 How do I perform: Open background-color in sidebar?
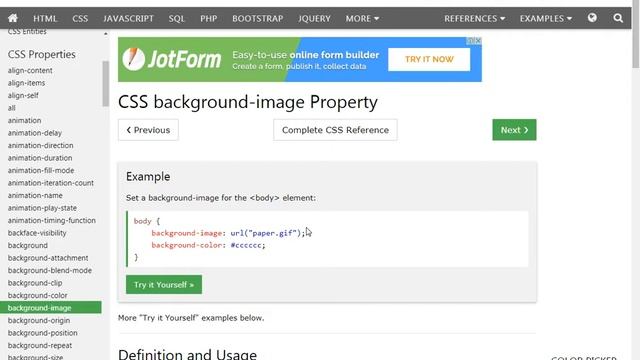coord(38,296)
